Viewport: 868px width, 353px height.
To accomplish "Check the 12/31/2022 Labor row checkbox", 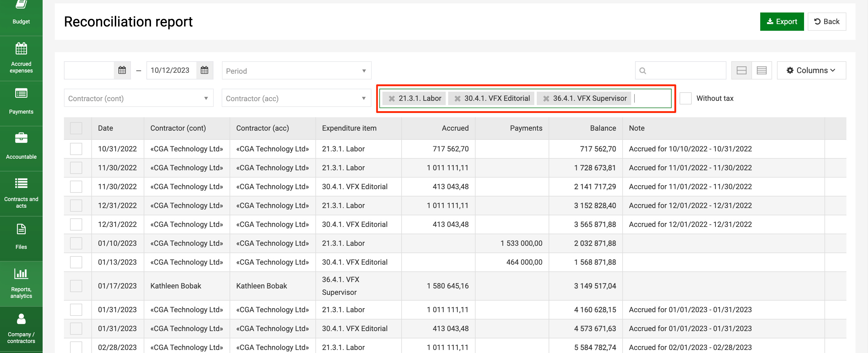I will coord(76,205).
